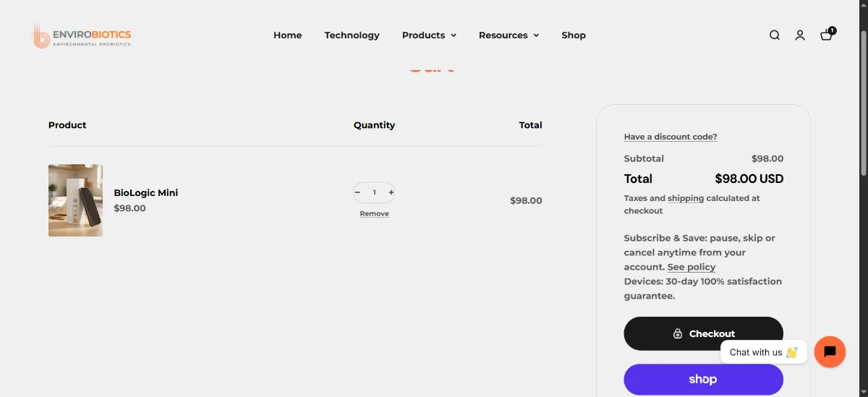Click the $98.00 price under BioLogic Mini

pos(130,208)
